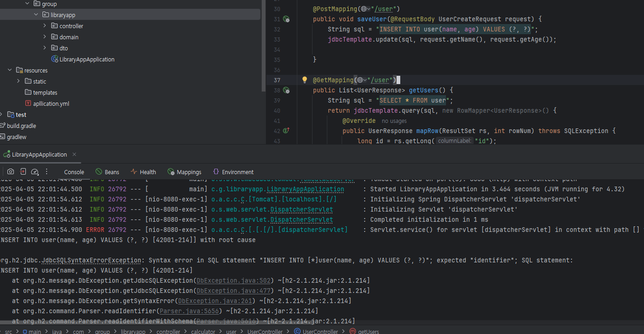Collapse the resources folder

[10, 70]
